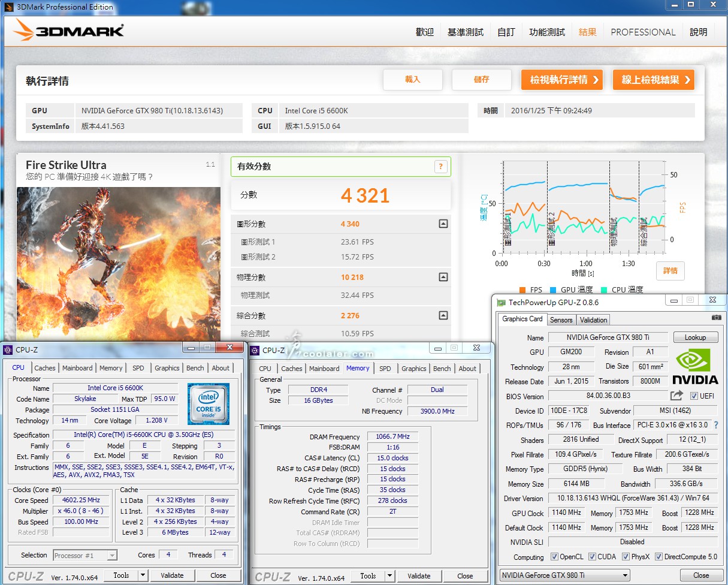This screenshot has height=585, width=728.
Task: Open the 歡迎 tab in 3DMark
Action: tap(425, 32)
